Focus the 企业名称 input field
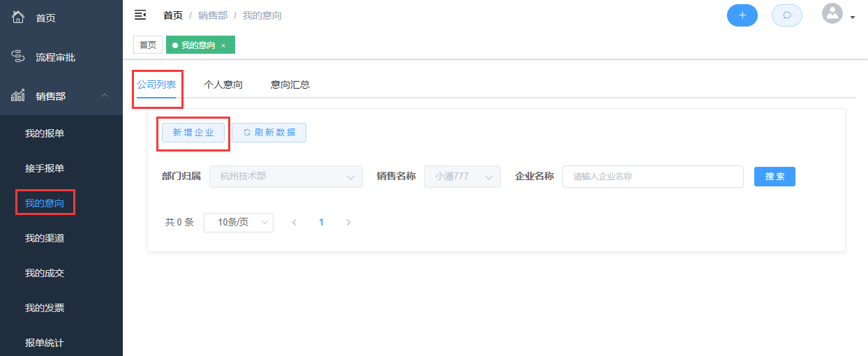 652,177
